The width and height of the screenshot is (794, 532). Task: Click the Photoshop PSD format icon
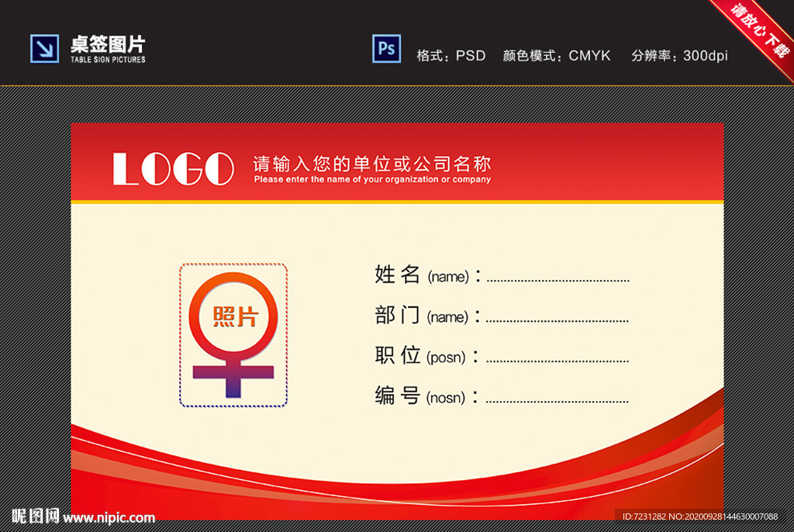[386, 48]
